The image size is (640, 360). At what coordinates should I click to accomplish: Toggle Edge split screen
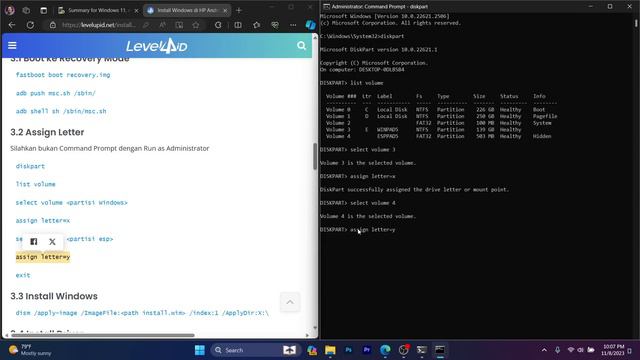click(x=238, y=25)
